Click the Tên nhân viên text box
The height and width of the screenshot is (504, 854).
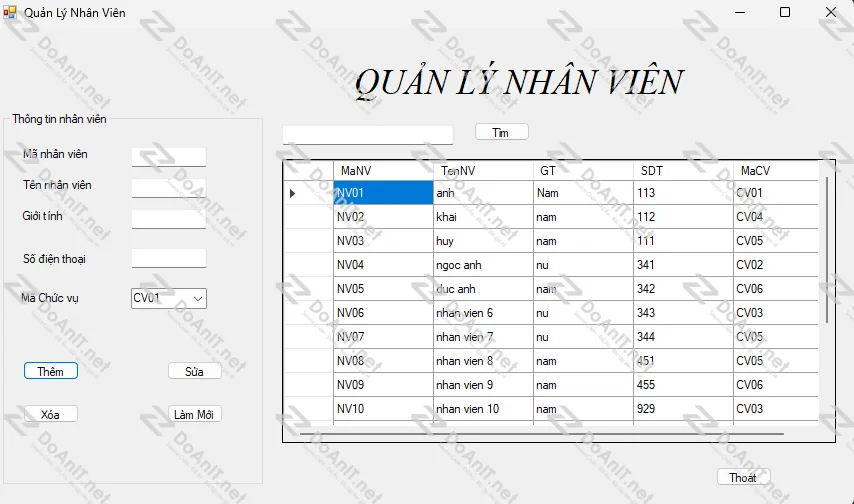pos(168,188)
